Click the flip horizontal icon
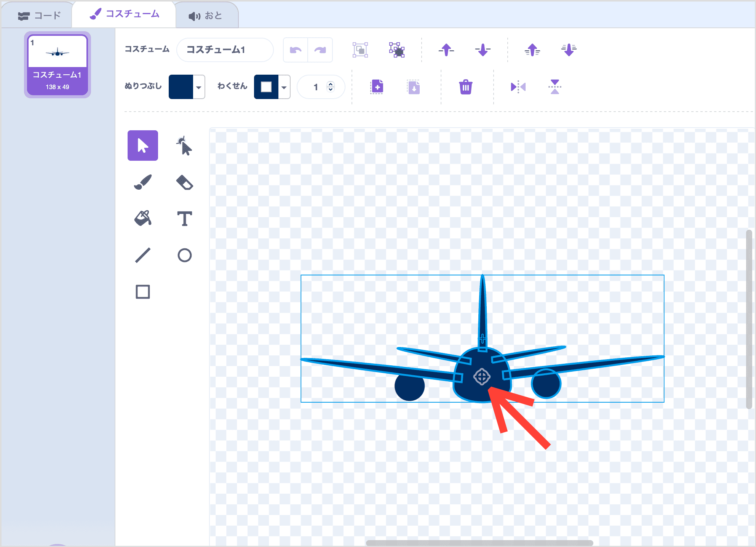This screenshot has width=756, height=547. [x=518, y=87]
